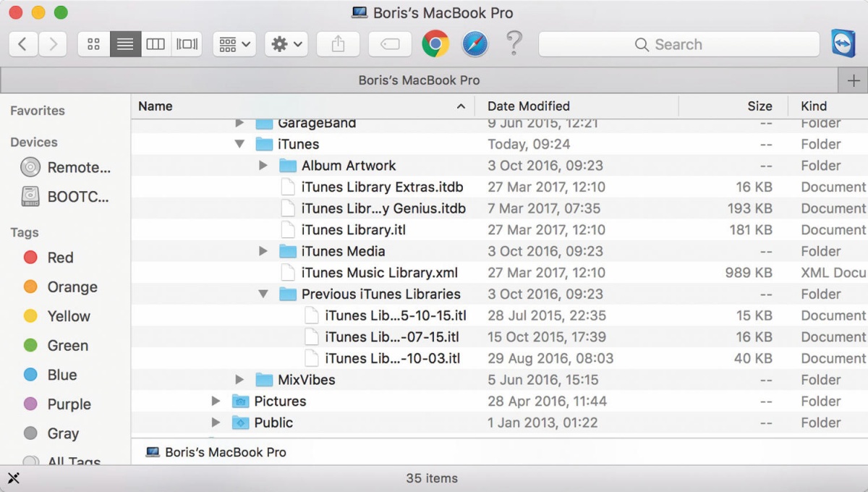868x492 pixels.
Task: Sort by the Name column header
Action: pos(302,106)
